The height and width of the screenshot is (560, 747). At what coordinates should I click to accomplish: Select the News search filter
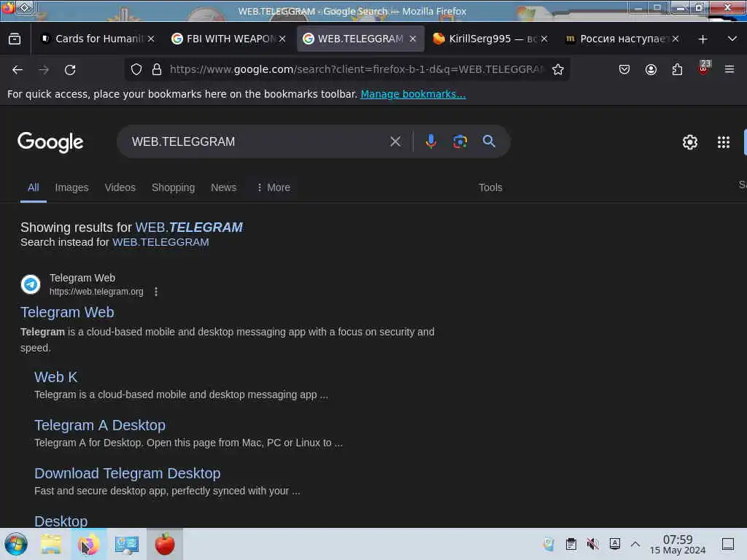[223, 187]
